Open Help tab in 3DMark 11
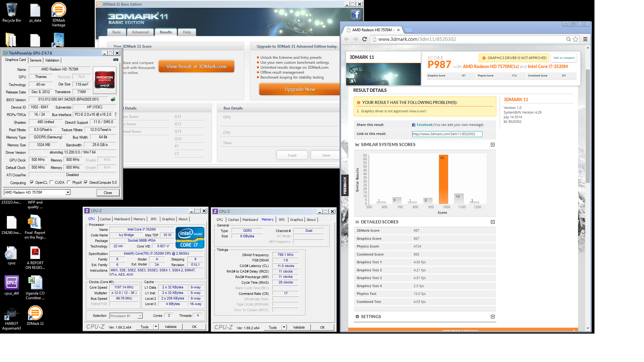 coord(187,32)
